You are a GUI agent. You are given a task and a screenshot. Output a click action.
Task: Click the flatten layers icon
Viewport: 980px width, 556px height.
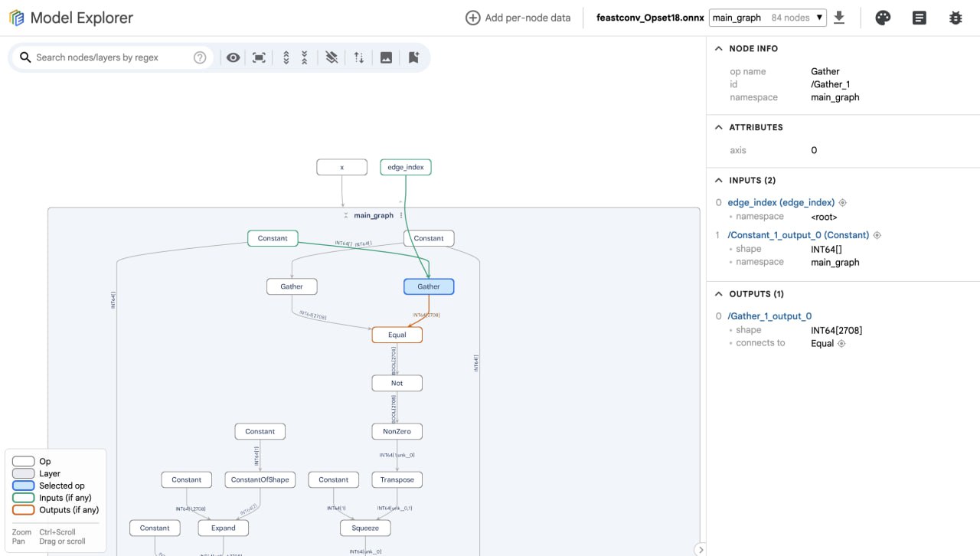332,57
